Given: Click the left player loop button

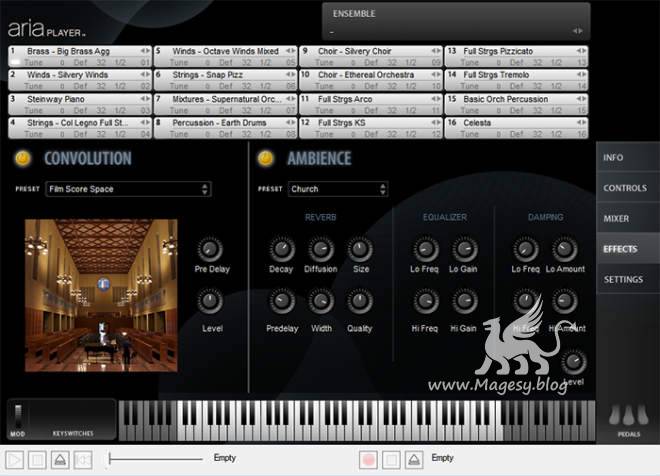Looking at the screenshot, I should coord(83,460).
